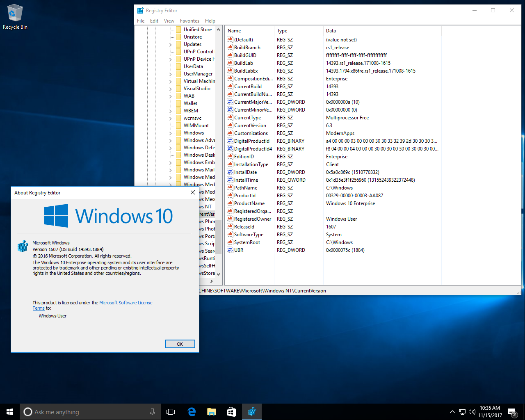
Task: Click the UBR value icon
Action: pos(230,250)
